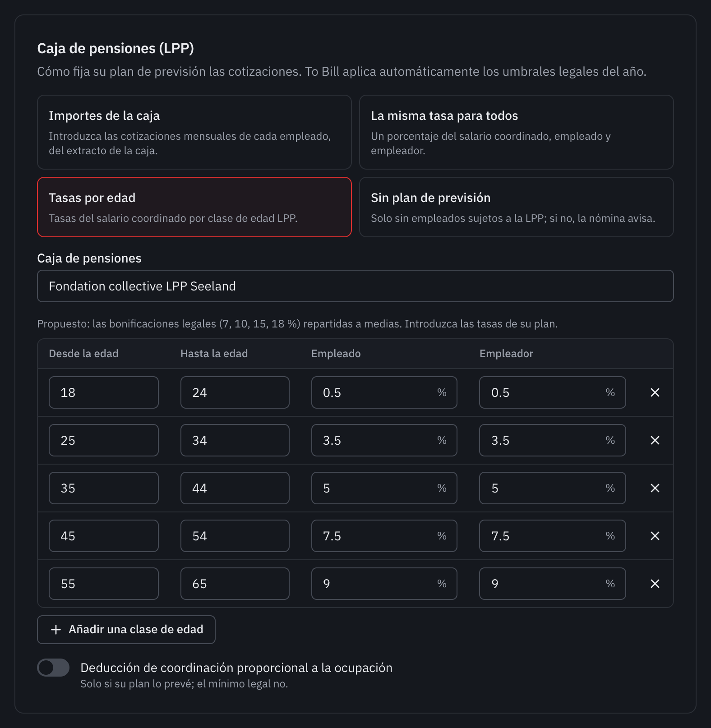The width and height of the screenshot is (711, 728).
Task: Remove the 55–65 age class row
Action: coord(655,584)
